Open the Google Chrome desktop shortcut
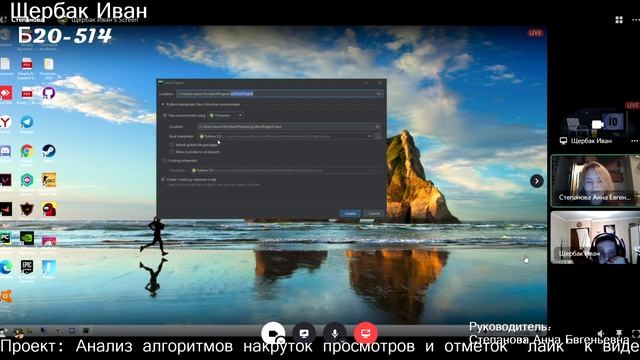This screenshot has height=360, width=640. [27, 151]
